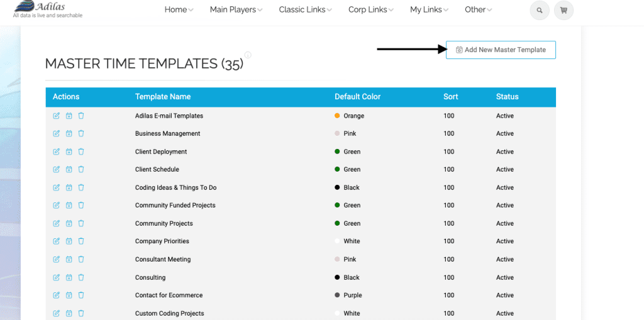
Task: Open the Corp Links menu
Action: 371,9
